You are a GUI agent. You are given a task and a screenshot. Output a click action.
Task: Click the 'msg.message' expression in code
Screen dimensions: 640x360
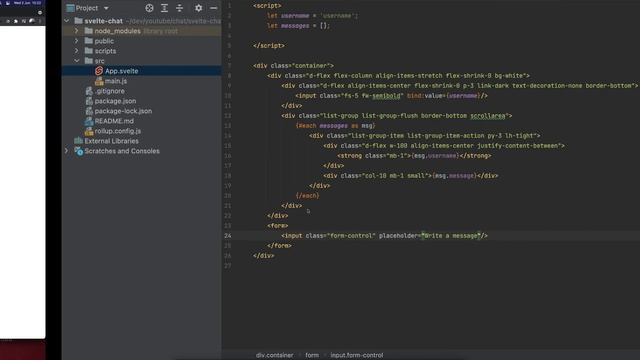click(455, 176)
